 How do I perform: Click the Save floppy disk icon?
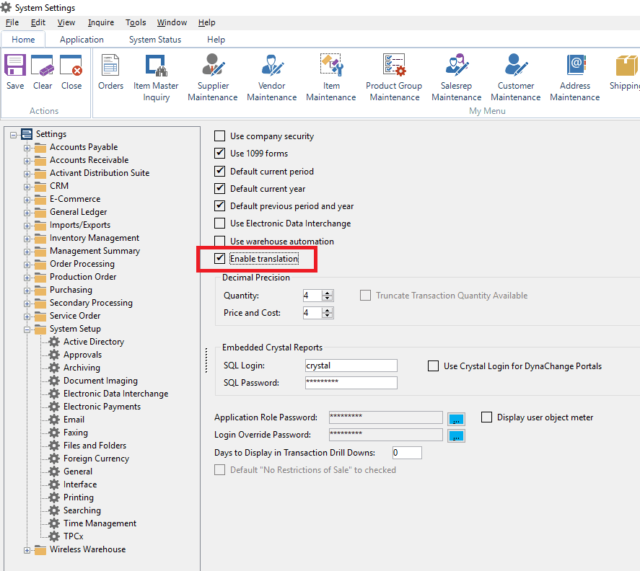click(15, 65)
